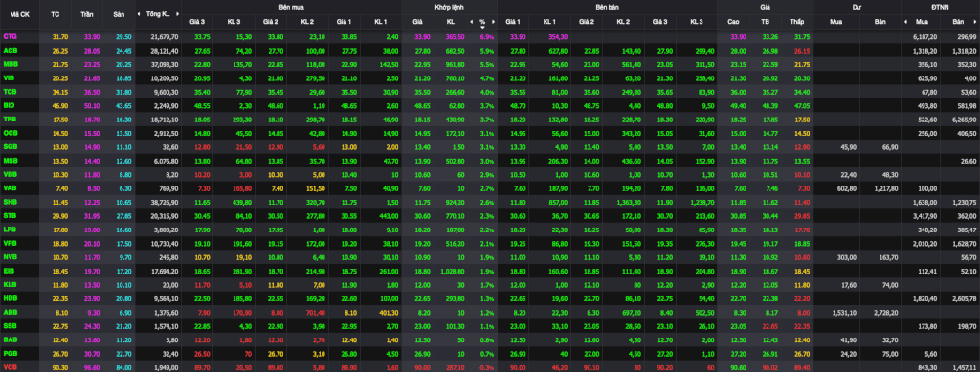Sort by the Trần column header
Screen dimensions: 980x372
point(87,13)
